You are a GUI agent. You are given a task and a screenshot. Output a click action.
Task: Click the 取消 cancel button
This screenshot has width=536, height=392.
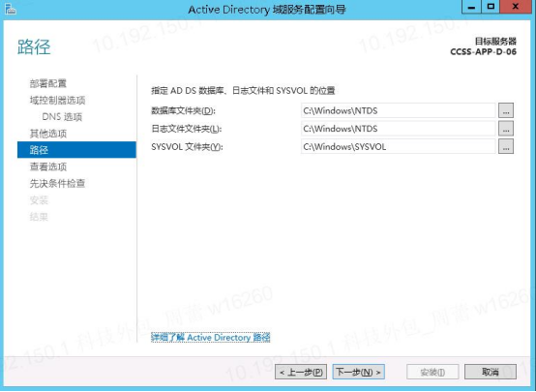[x=491, y=372]
